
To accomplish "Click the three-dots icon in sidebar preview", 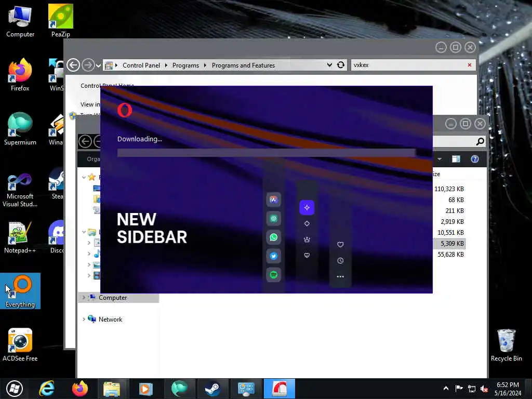I will (x=340, y=276).
